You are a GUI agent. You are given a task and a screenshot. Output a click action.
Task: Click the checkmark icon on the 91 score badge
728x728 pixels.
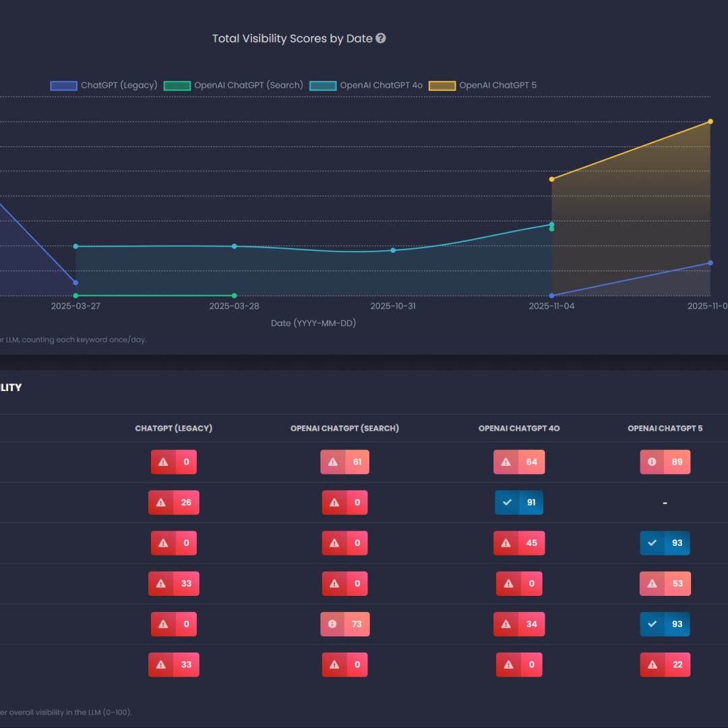click(x=507, y=503)
